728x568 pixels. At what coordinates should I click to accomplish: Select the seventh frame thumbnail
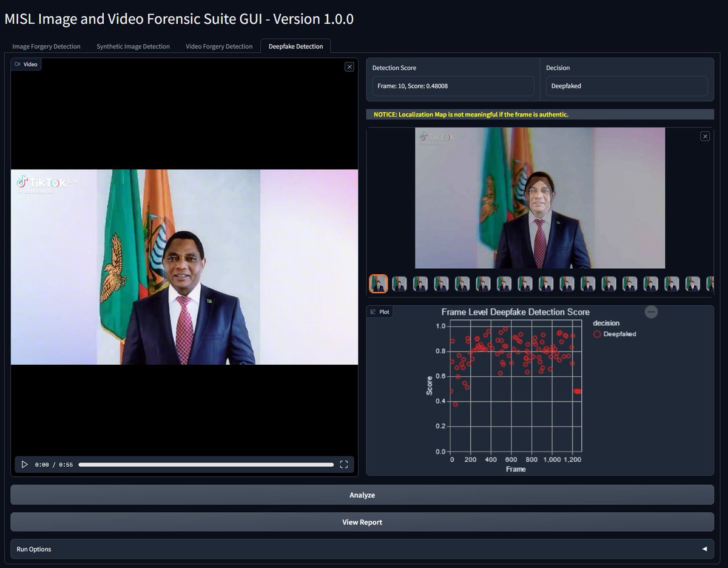pyautogui.click(x=504, y=283)
